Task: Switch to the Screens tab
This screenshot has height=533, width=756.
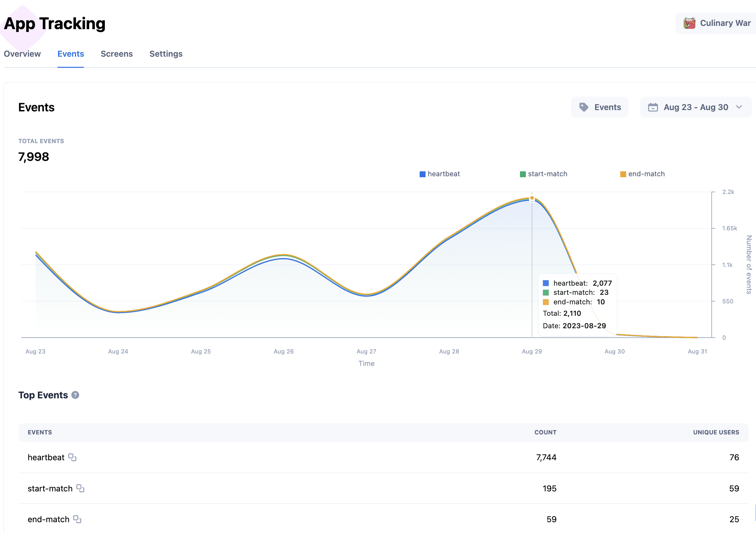Action: click(117, 54)
